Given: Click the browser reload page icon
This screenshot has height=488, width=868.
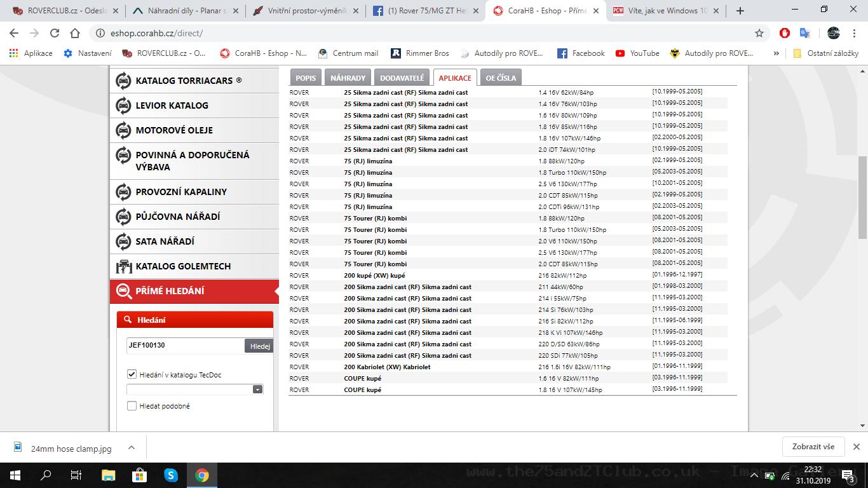Looking at the screenshot, I should [55, 33].
